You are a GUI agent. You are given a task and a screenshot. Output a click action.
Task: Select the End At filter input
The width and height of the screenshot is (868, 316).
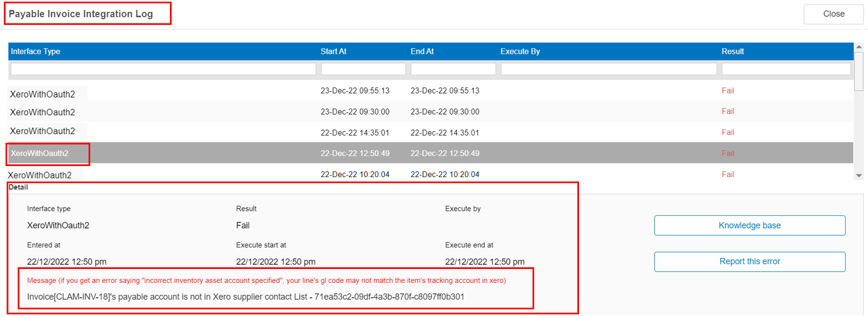[x=453, y=69]
